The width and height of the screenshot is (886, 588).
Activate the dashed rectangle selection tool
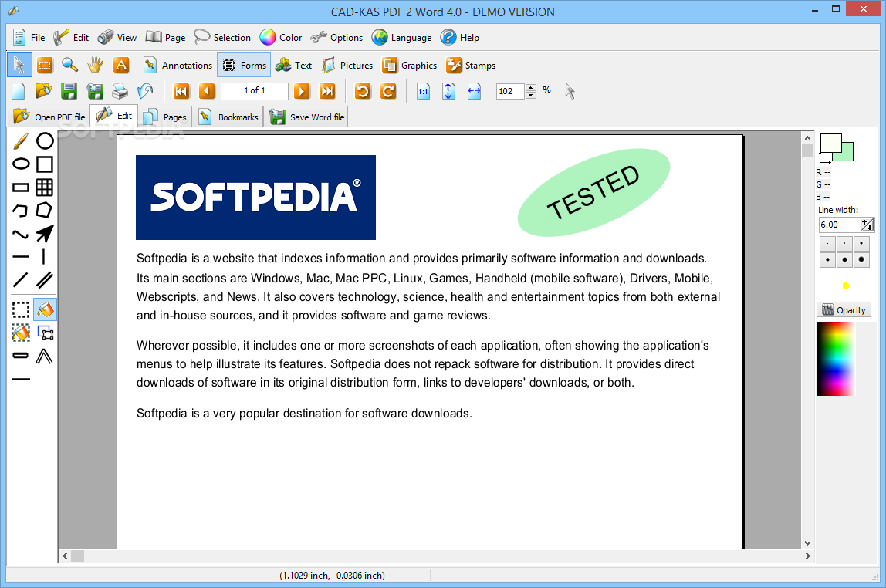point(21,309)
